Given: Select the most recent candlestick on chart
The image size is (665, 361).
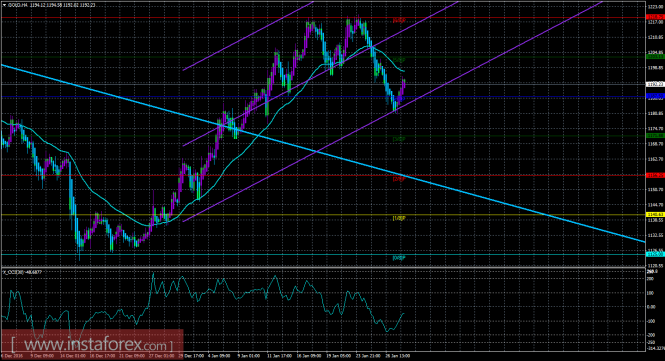Looking at the screenshot, I should click(404, 83).
